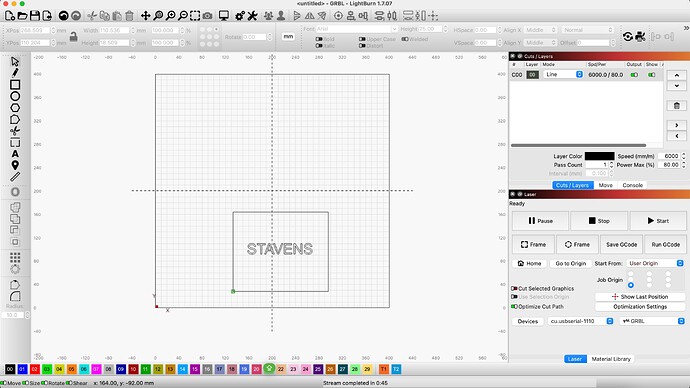Open Align X Middle dropdown
This screenshot has height=388, width=690.
pyautogui.click(x=541, y=30)
